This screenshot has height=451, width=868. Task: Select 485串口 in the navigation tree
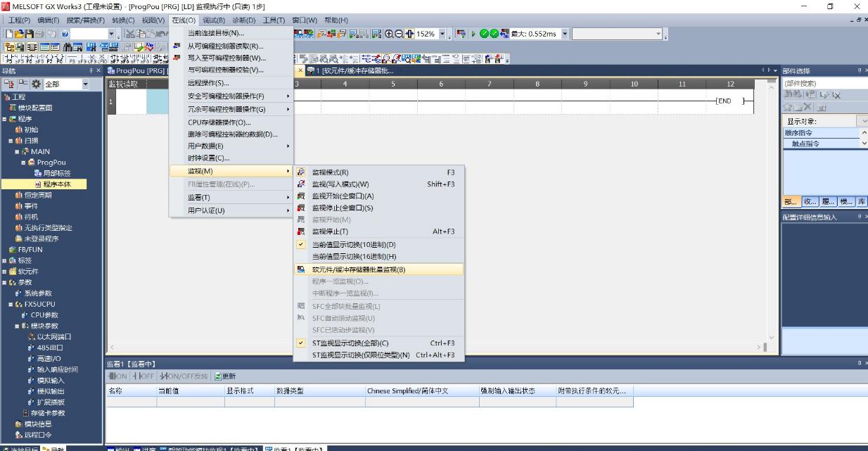pos(49,348)
